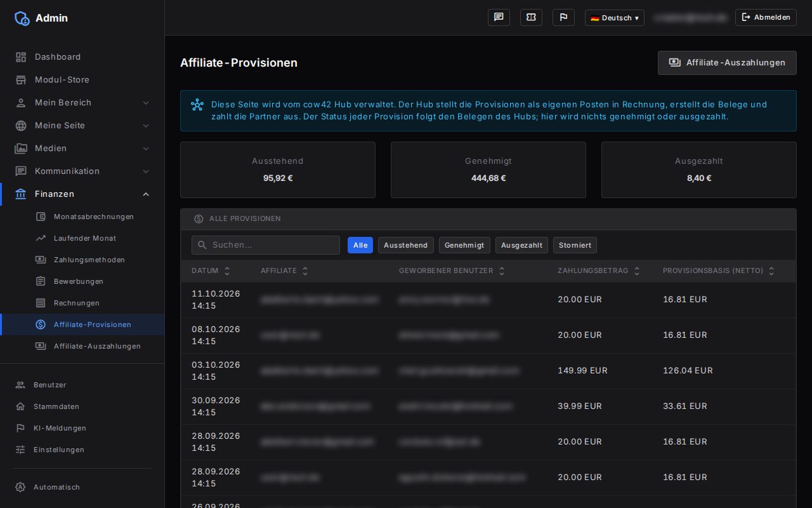Screen dimensions: 812x508
Task: Filter by Storniert status
Action: pos(575,245)
